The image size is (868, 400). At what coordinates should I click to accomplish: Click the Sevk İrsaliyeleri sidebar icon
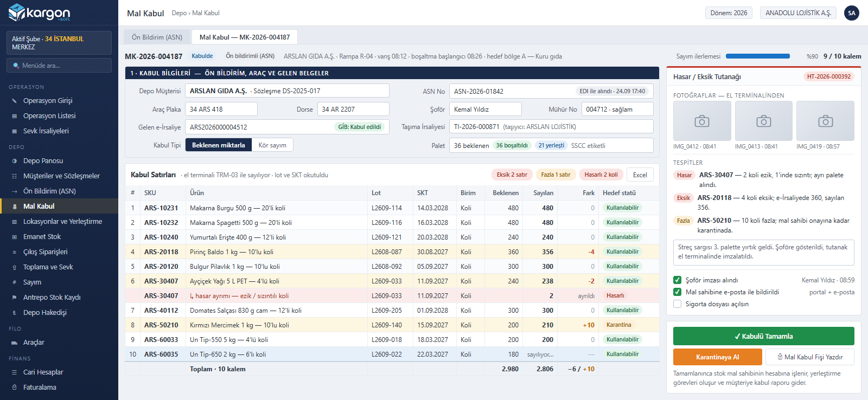point(15,131)
